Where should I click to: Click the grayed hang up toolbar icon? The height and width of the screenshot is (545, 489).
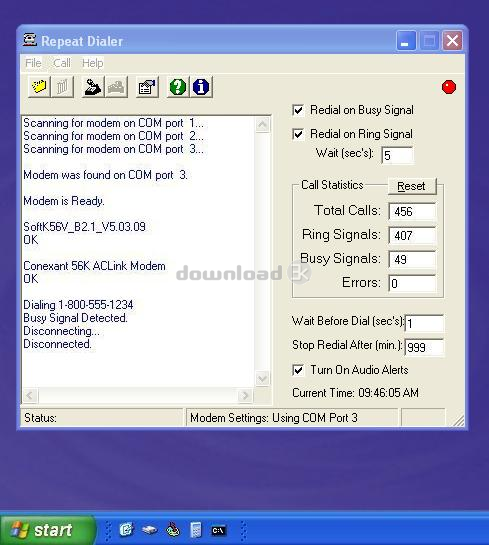pos(116,87)
